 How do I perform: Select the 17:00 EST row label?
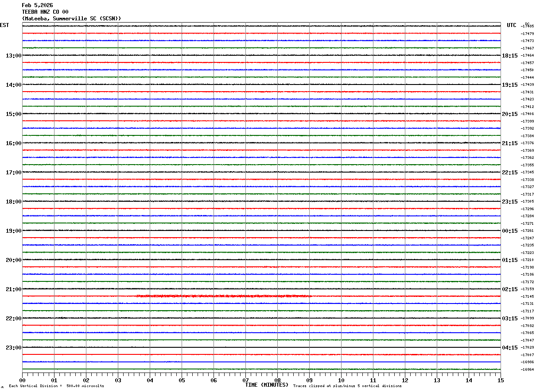click(13, 173)
